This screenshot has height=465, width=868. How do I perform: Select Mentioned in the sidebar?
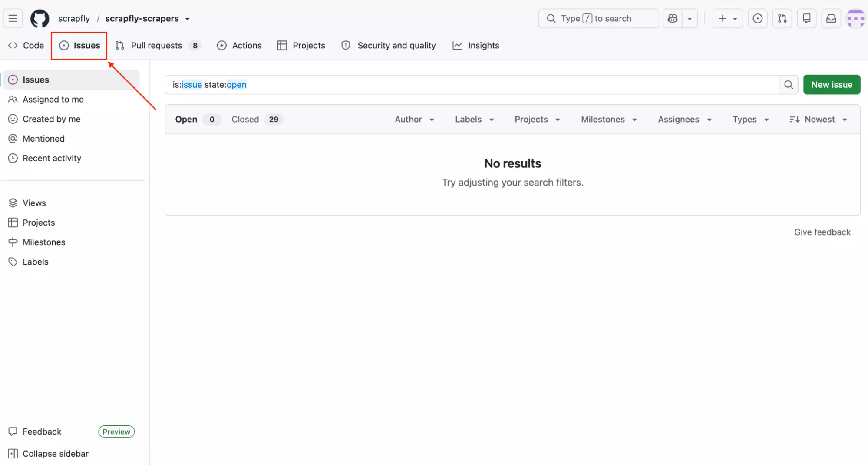(x=72, y=138)
